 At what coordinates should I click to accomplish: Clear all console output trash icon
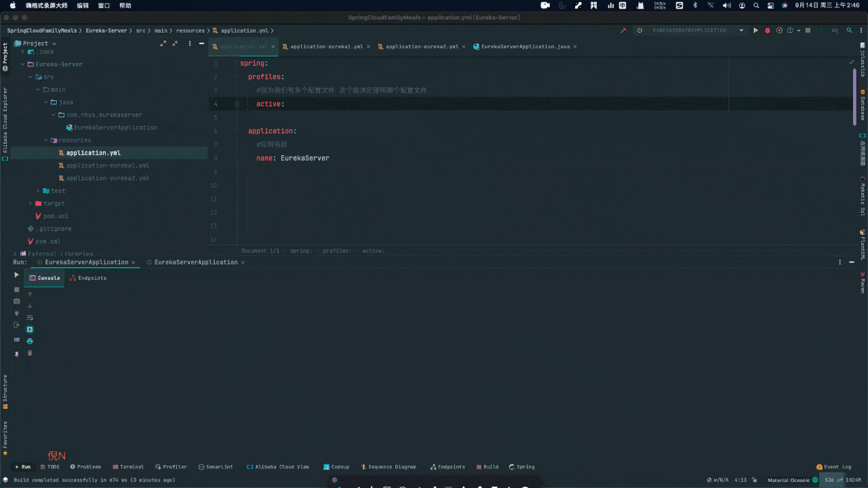[30, 353]
